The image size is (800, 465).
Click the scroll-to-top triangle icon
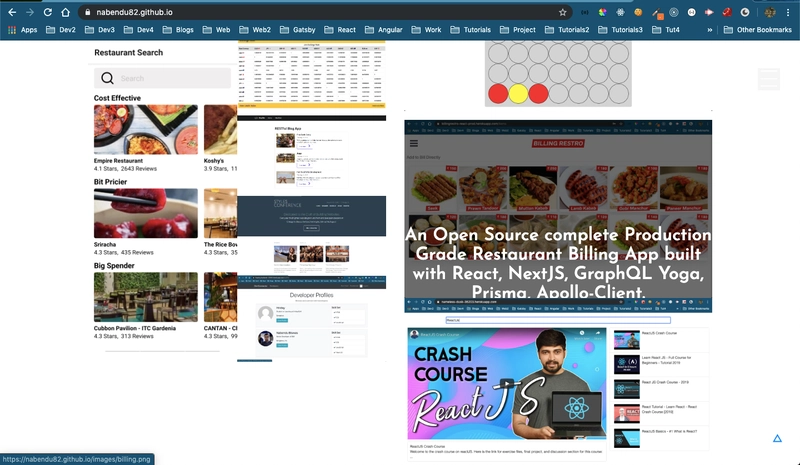[777, 438]
